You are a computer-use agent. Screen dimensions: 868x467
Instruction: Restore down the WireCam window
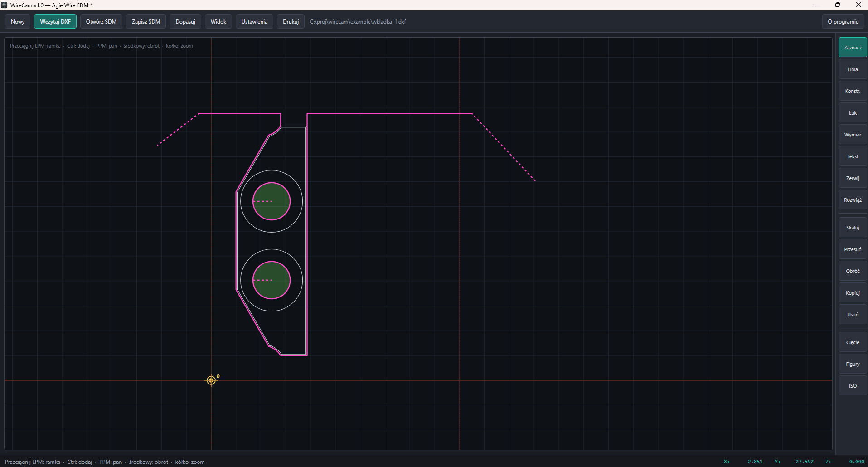(838, 5)
